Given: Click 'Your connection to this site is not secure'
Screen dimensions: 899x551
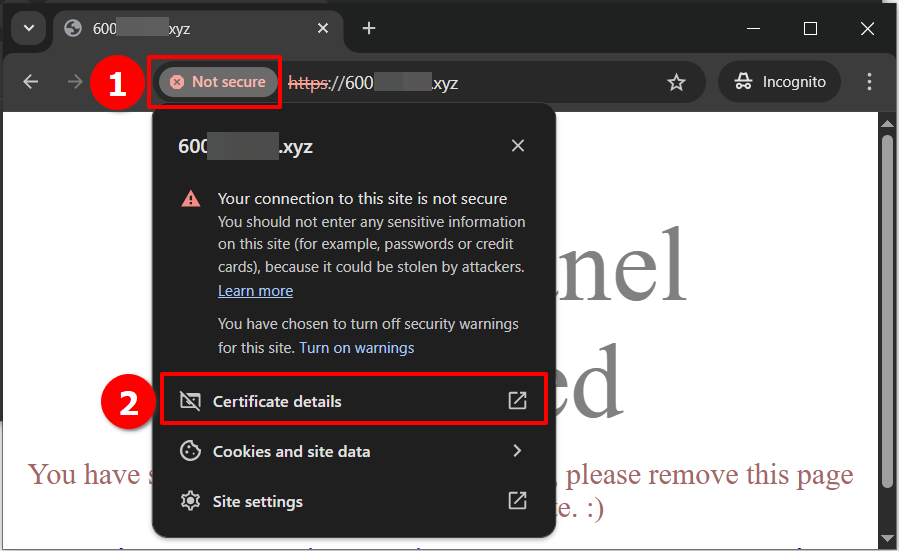Looking at the screenshot, I should tap(362, 198).
